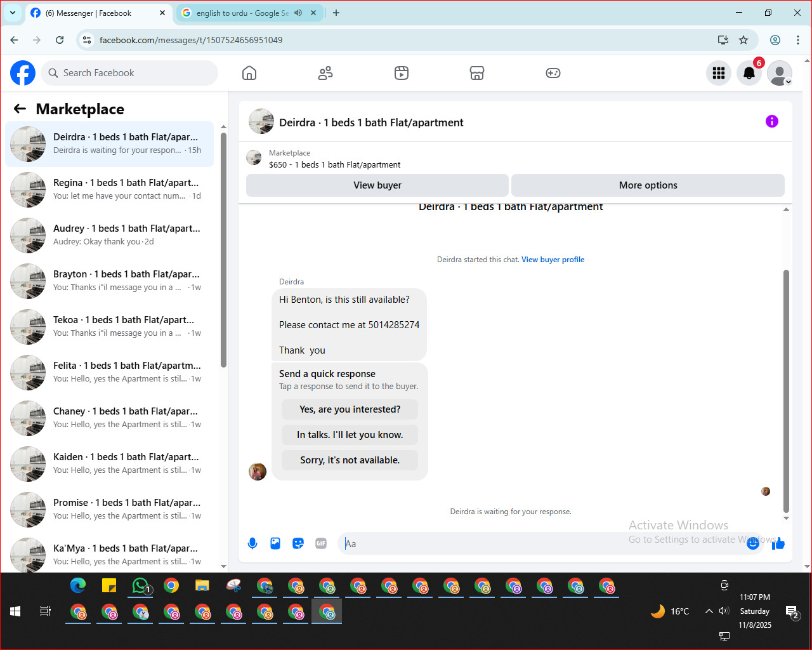Click Deirdra's listing thumbnail in chat header
Image resolution: width=812 pixels, height=650 pixels.
point(261,121)
